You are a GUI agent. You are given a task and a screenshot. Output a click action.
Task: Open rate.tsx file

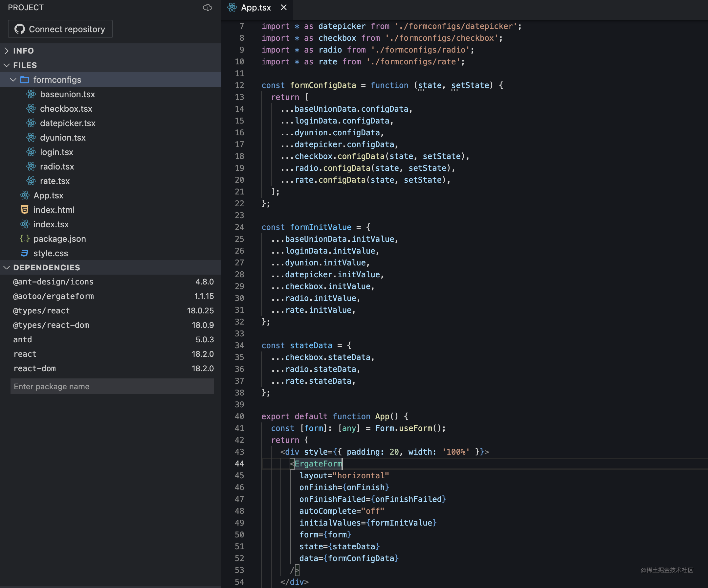pos(55,181)
